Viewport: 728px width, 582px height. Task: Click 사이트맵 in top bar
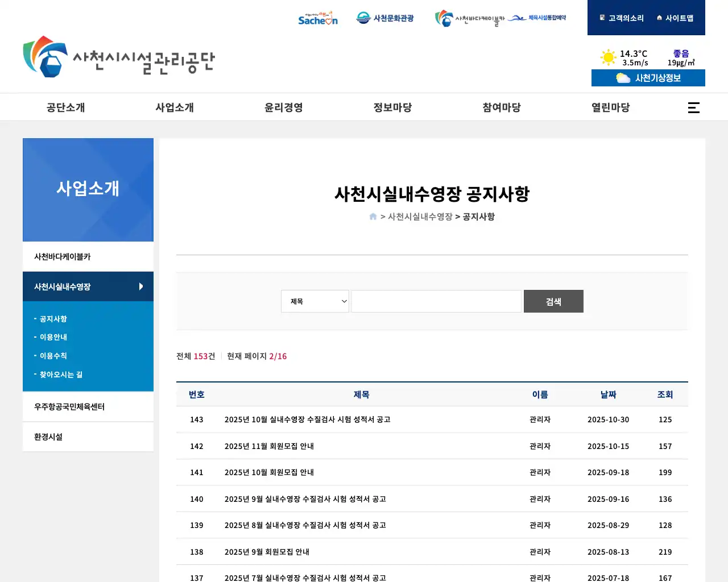[x=675, y=18]
